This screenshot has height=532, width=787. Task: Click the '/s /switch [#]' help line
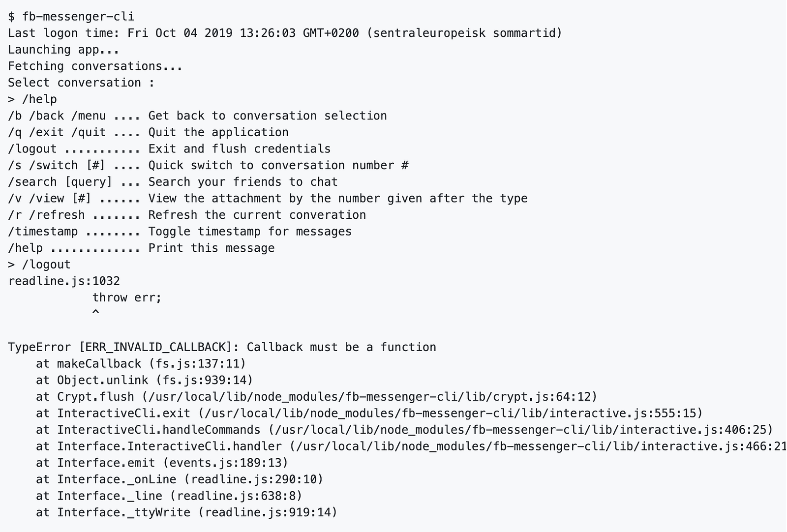click(208, 165)
